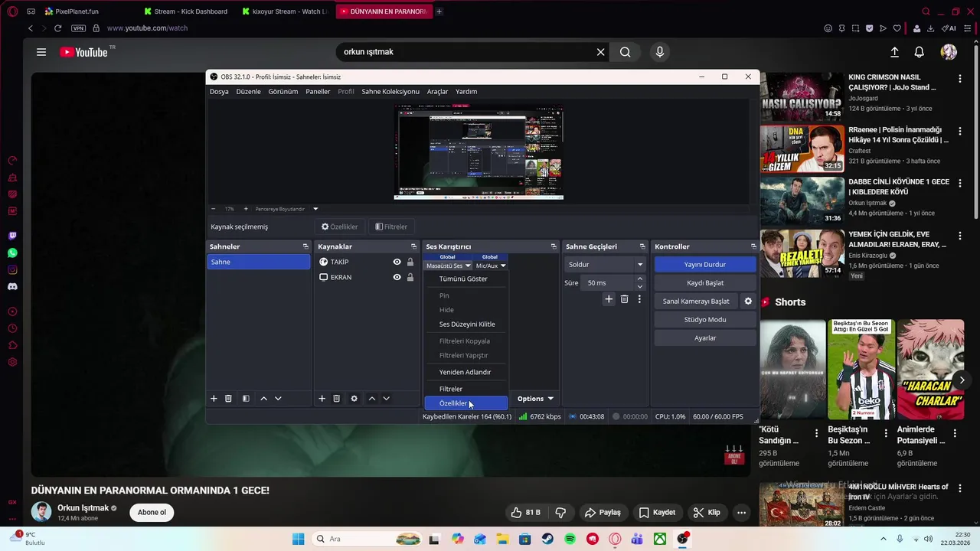
Task: Move the scene up in the Sahneler toolbar
Action: [263, 399]
